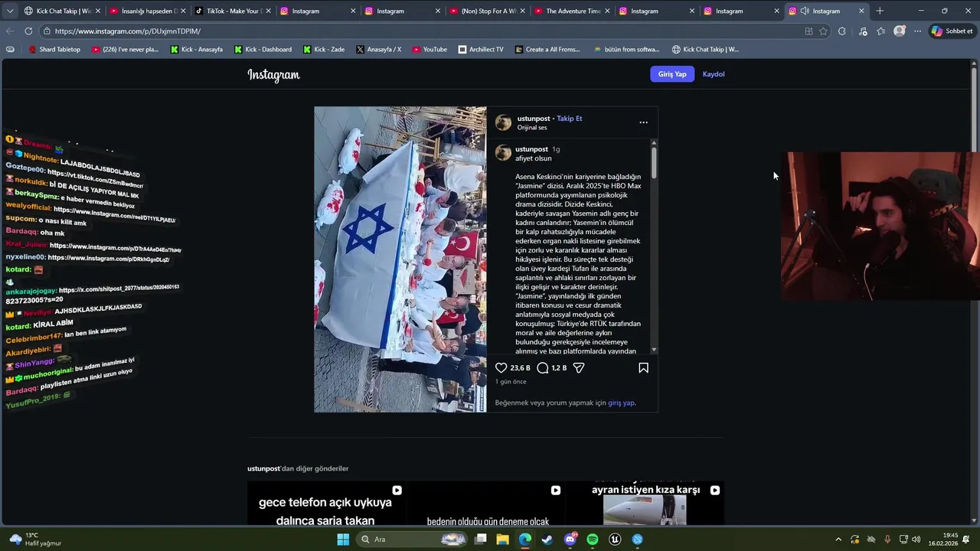
Task: Click ustunpost profile avatar in post header
Action: click(503, 122)
